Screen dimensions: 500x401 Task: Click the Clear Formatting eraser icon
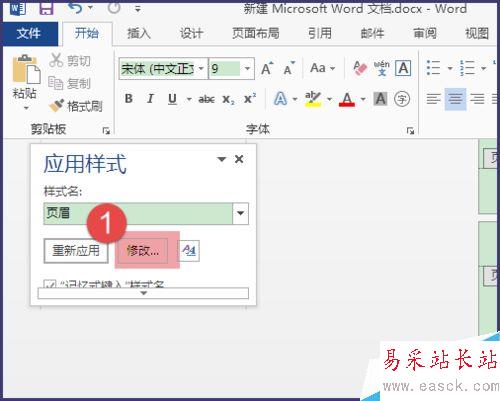point(360,68)
